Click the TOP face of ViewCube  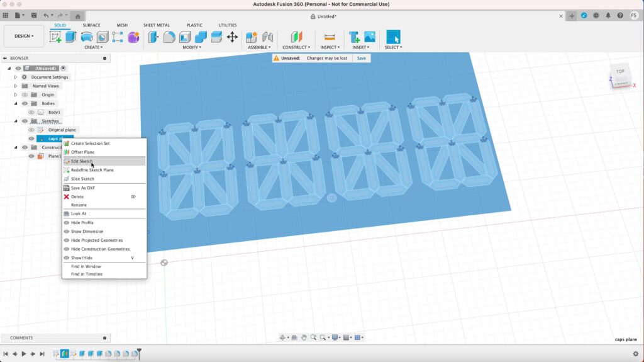click(x=620, y=72)
